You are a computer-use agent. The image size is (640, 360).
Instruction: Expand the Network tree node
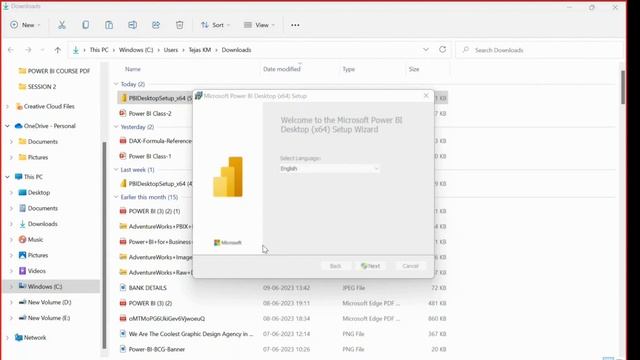click(x=7, y=338)
